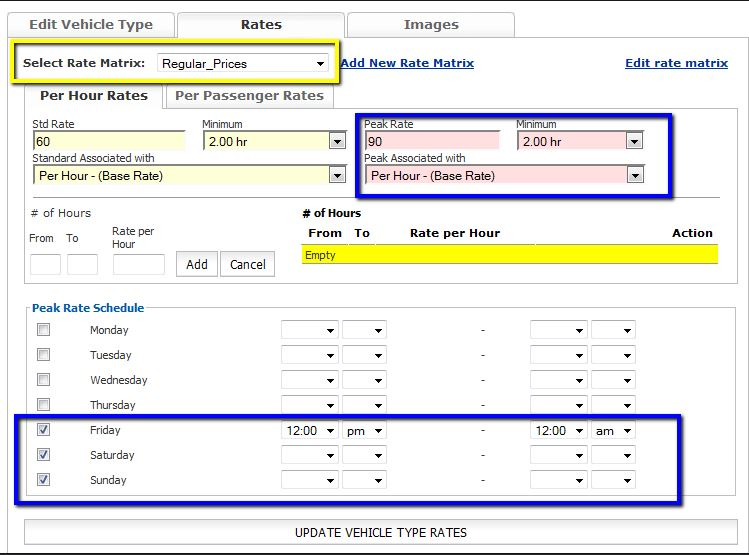
Task: Click the Std Rate input field
Action: tap(108, 141)
